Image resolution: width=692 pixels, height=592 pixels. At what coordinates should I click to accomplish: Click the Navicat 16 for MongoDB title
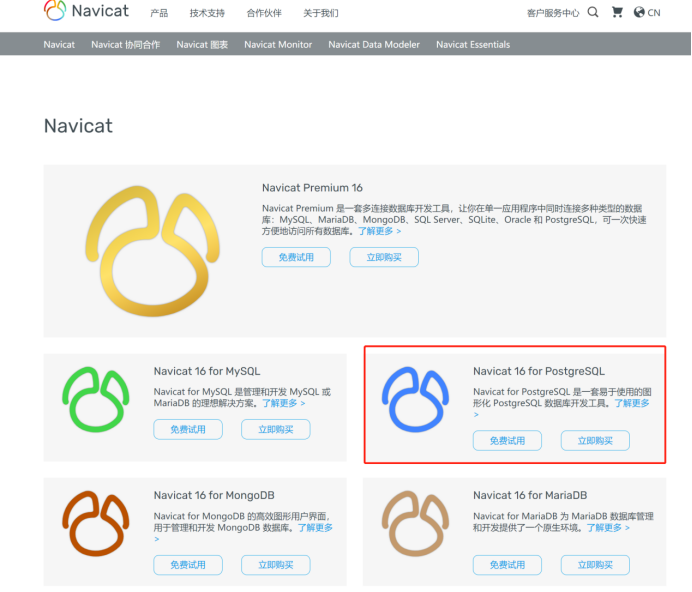pyautogui.click(x=214, y=495)
